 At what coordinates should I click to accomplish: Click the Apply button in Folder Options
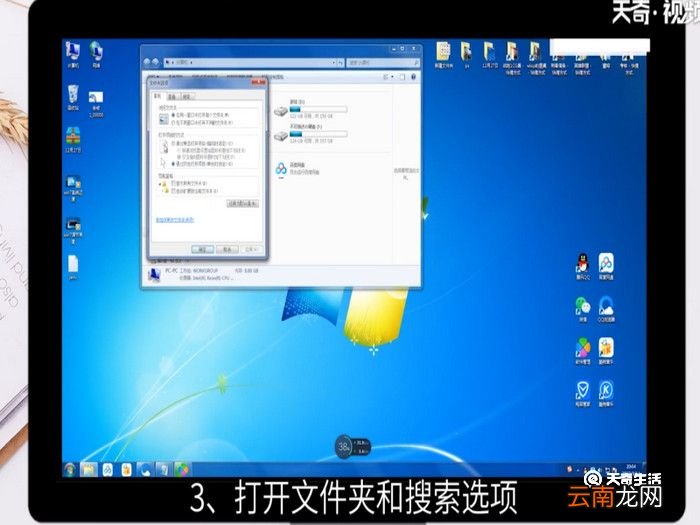[251, 250]
